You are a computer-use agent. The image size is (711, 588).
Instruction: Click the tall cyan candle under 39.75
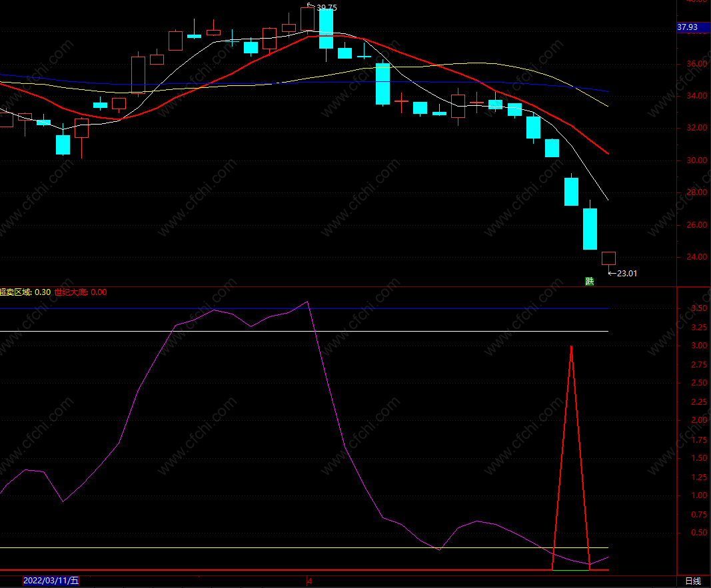(x=326, y=29)
